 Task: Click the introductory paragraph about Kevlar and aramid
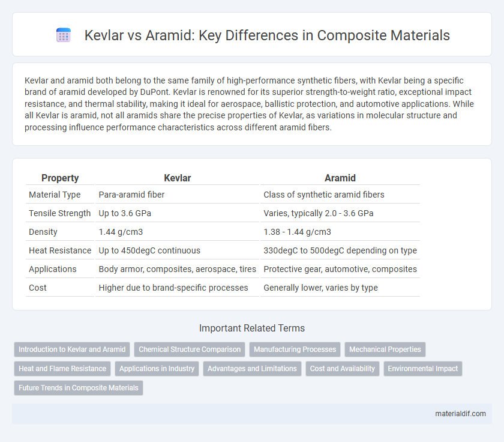click(x=249, y=104)
